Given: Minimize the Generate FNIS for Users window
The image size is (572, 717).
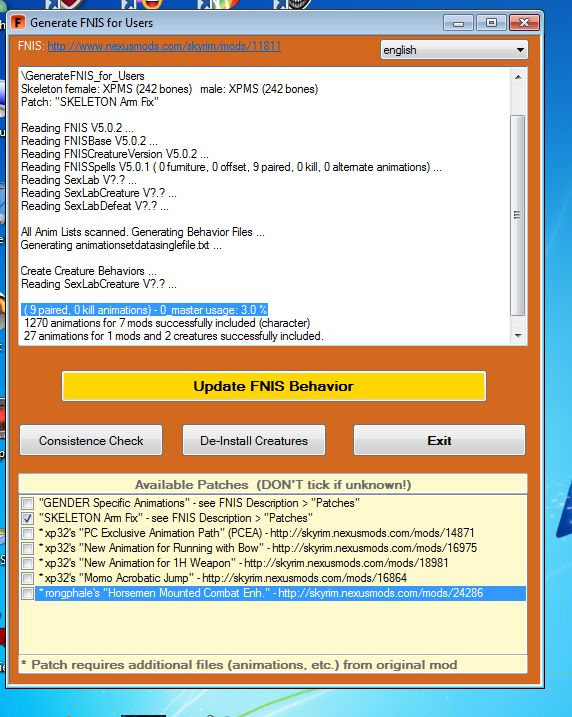Looking at the screenshot, I should 459,22.
